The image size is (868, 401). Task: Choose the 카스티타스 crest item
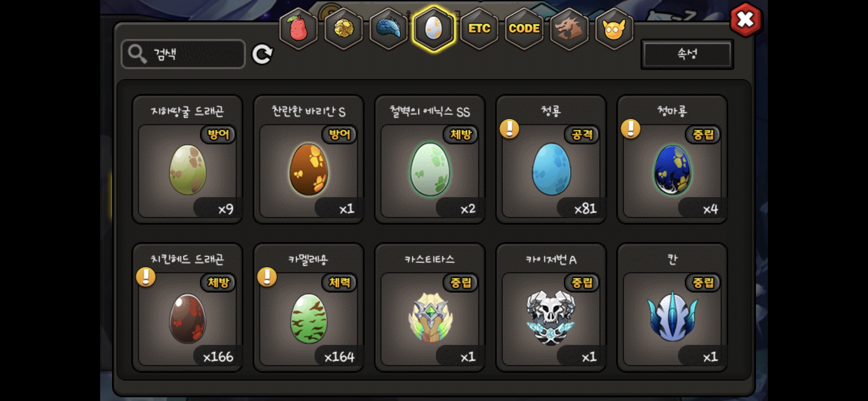(430, 307)
